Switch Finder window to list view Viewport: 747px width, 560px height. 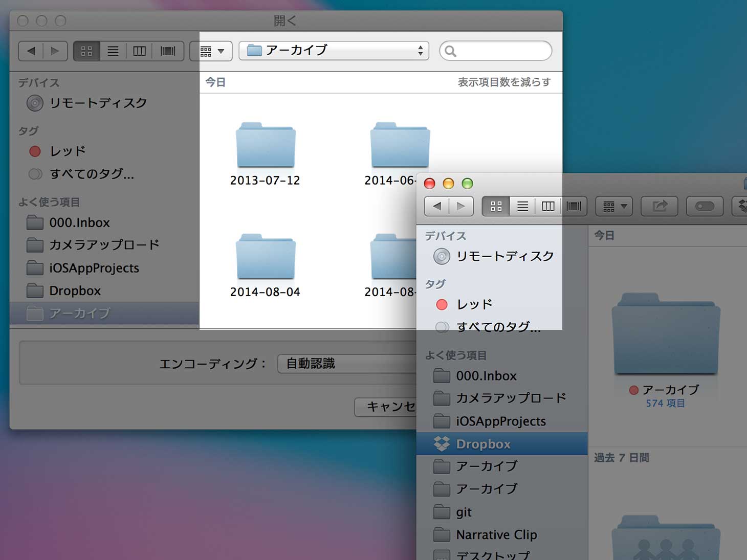(x=522, y=206)
